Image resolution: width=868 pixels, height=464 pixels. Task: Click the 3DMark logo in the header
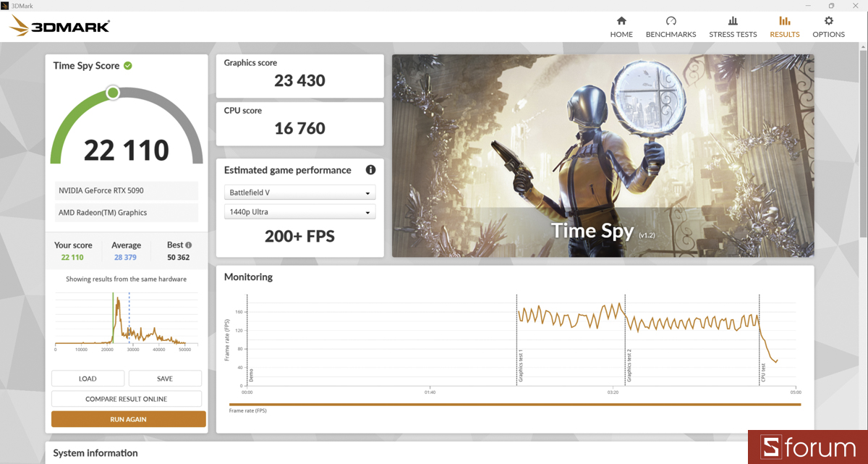[60, 27]
